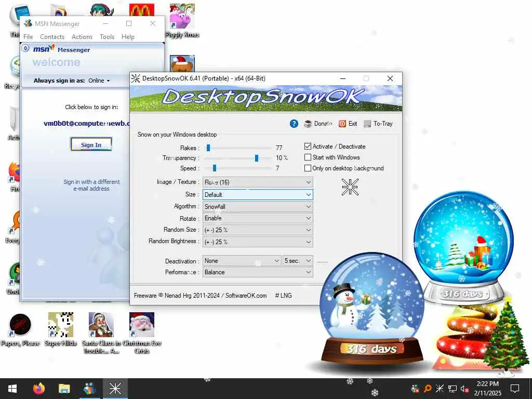
Task: Expand the Performance dropdown showing Balance
Action: coord(258,272)
